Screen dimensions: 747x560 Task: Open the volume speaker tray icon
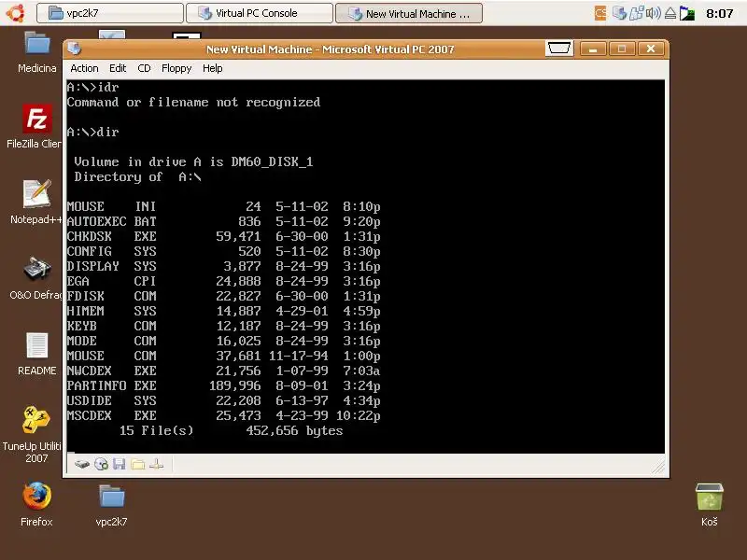point(653,13)
